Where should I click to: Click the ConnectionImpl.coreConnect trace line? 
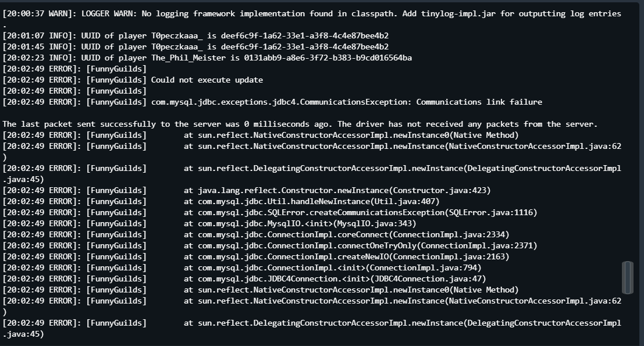346,234
